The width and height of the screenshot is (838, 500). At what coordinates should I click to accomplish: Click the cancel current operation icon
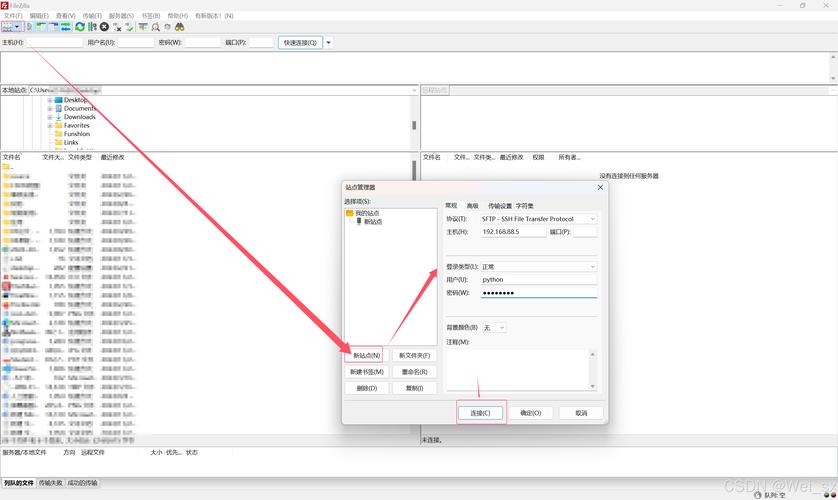(x=104, y=27)
